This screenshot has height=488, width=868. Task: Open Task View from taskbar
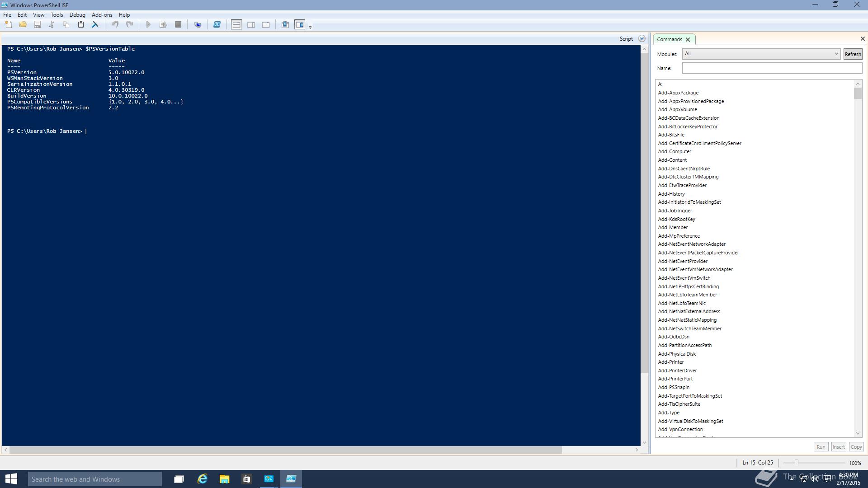coord(179,479)
